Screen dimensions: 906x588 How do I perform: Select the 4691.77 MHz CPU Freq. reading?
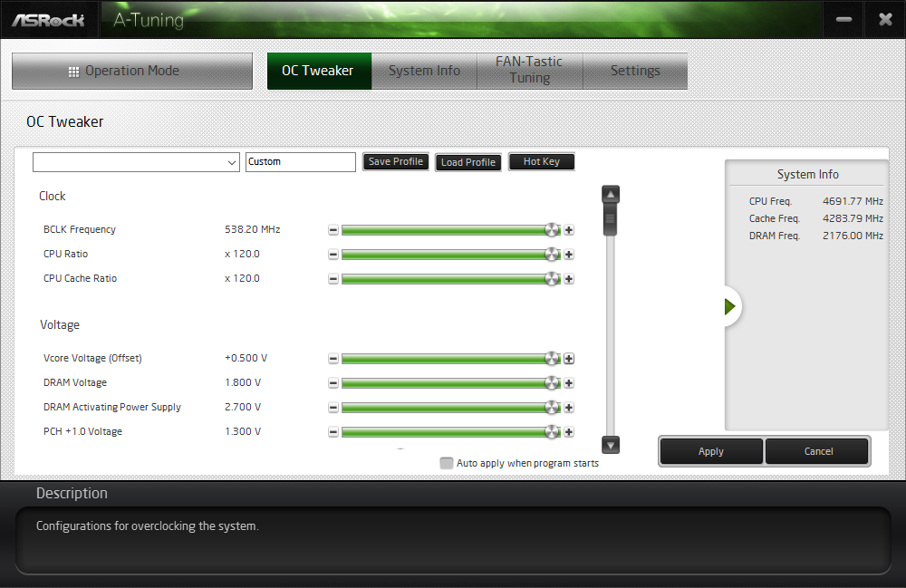(x=853, y=201)
